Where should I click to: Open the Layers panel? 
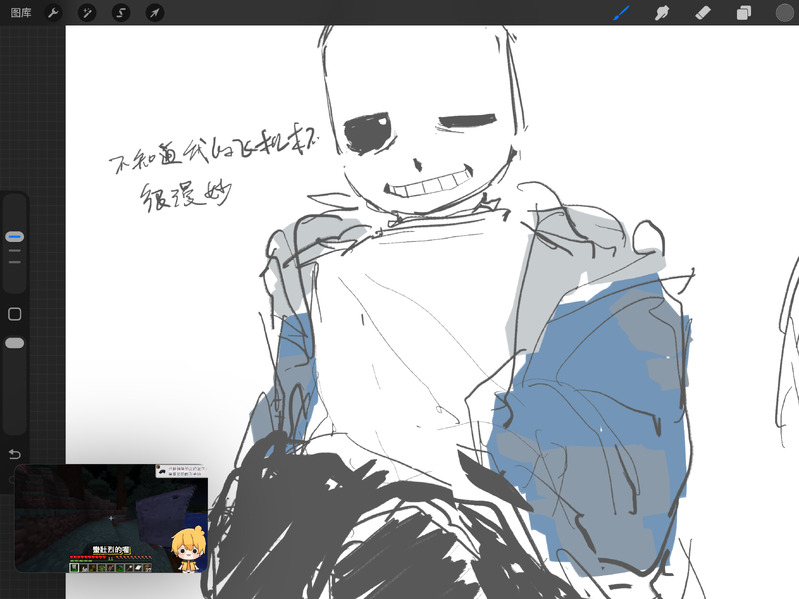[x=743, y=13]
